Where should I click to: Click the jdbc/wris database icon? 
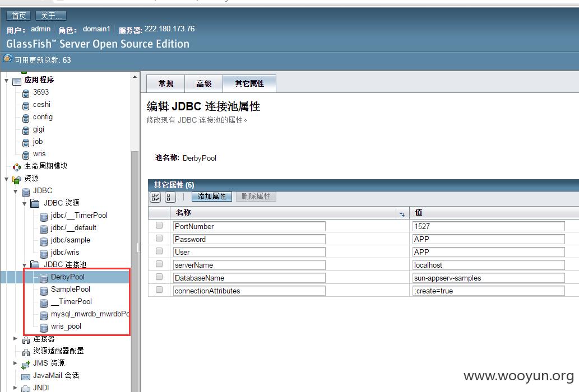click(x=44, y=254)
